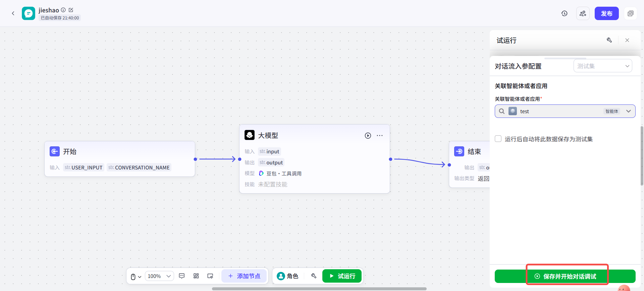The image size is (644, 291).
Task: Select the 大模型 node icon
Action: point(250,135)
